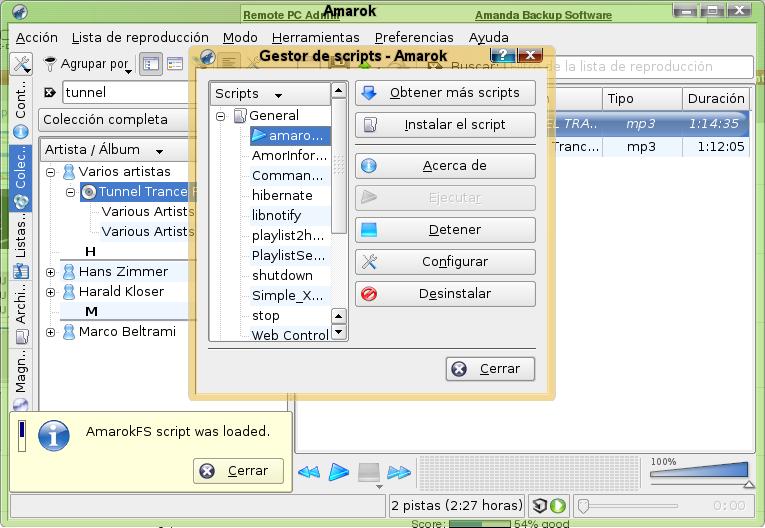Click the General folder document icon
Viewport: 765px width, 528px height.
pyautogui.click(x=240, y=116)
